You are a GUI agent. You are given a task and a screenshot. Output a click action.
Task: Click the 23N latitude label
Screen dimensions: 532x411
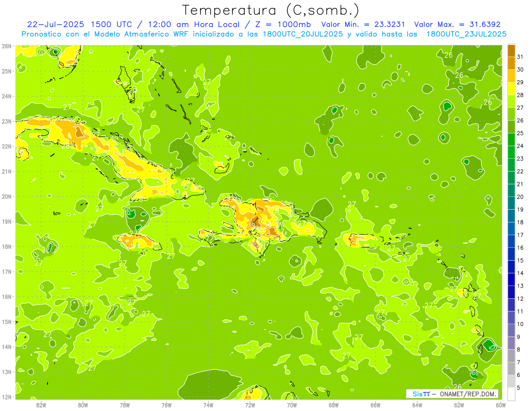coord(6,121)
